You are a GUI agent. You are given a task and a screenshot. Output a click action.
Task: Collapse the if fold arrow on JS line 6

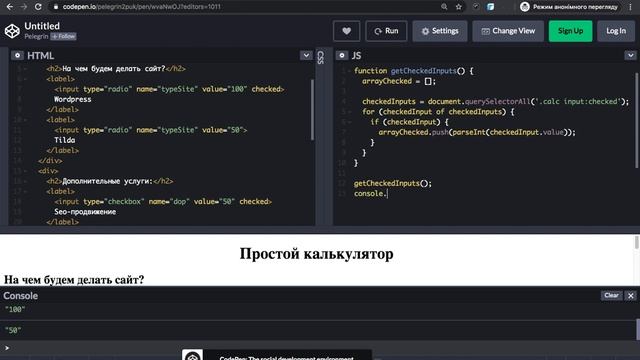pos(349,122)
